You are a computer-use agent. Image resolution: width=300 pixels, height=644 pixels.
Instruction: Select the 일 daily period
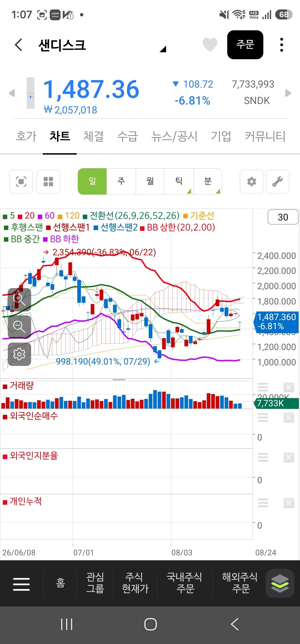(92, 181)
